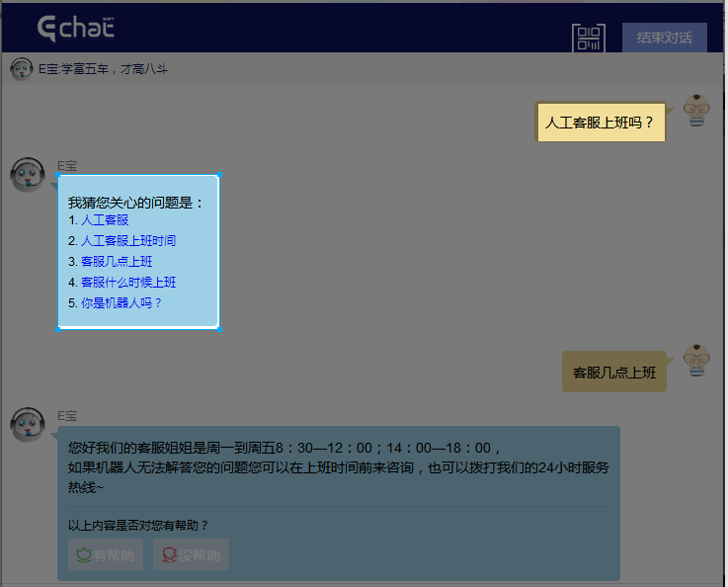Screen dimensions: 728x587
Task: Click the E宝 name above suggestion bubble
Action: tap(67, 166)
